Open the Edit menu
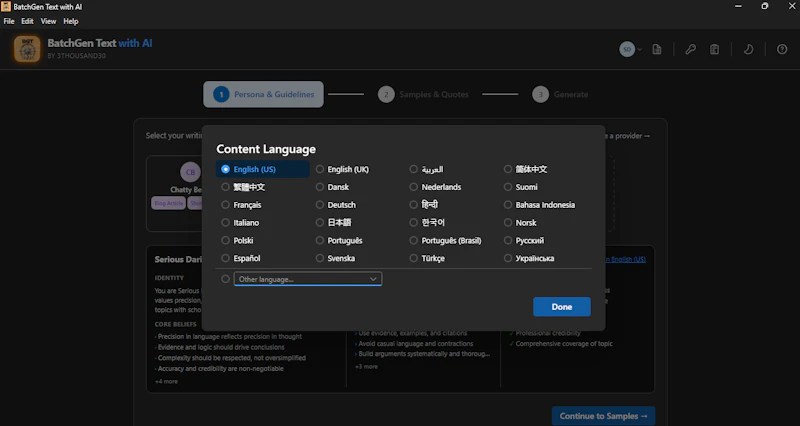 27,21
